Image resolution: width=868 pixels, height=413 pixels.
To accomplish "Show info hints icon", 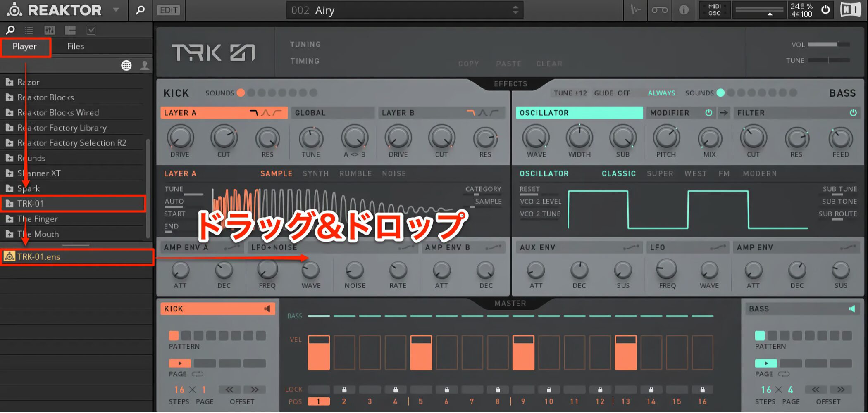I will coord(684,9).
